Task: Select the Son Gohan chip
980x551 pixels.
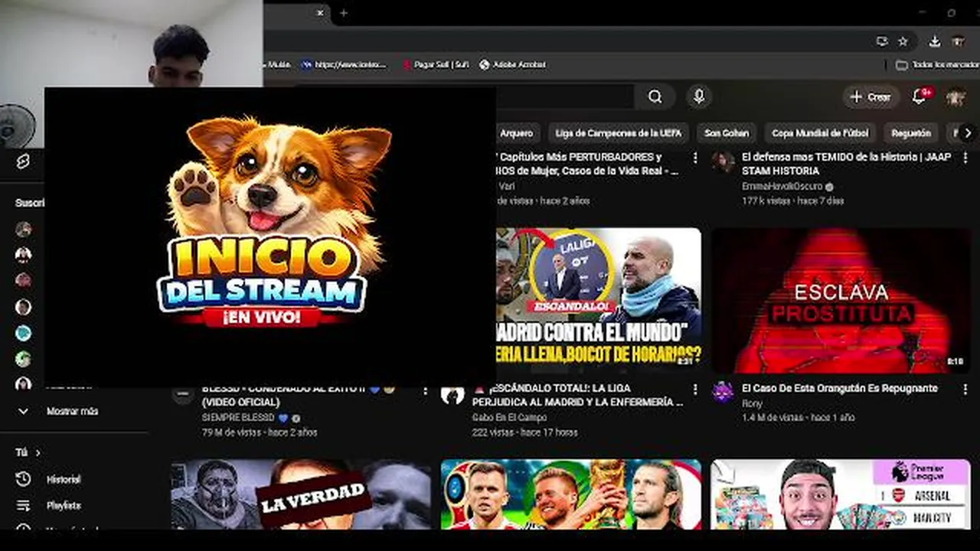Action: tap(726, 133)
